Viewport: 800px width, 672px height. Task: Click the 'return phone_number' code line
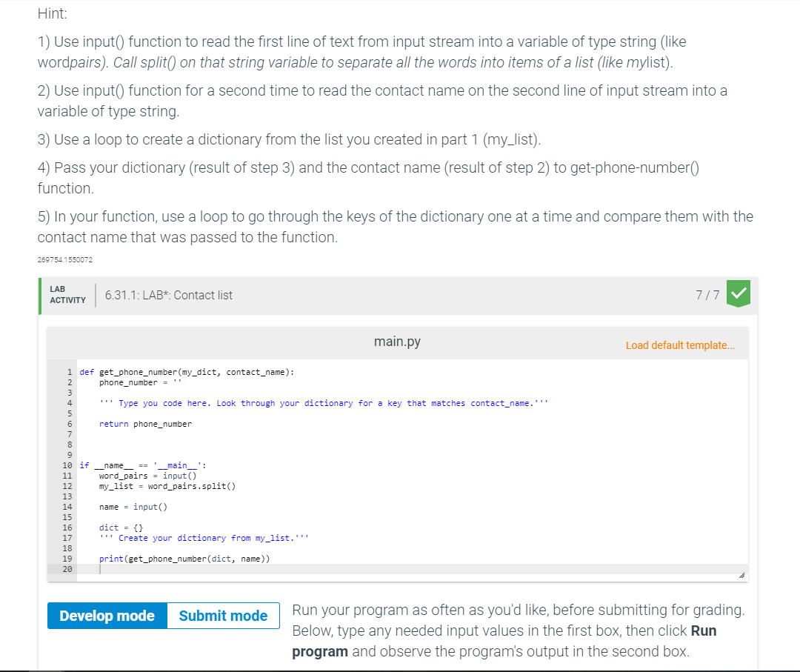[x=145, y=424]
